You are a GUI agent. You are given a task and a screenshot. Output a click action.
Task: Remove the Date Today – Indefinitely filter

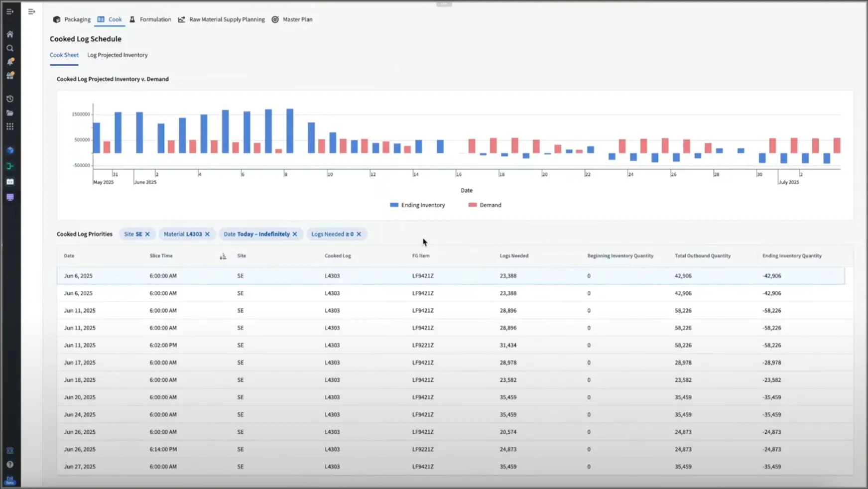(295, 234)
